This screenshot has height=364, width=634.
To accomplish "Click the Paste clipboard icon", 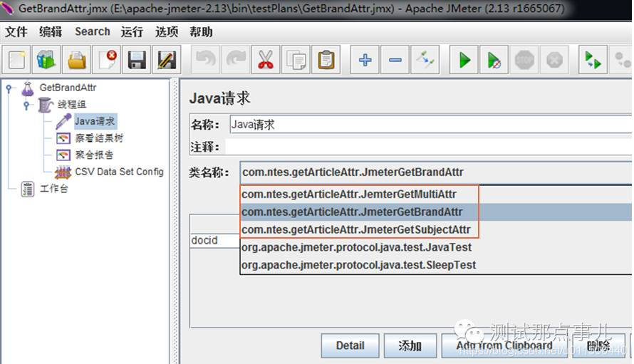I will click(326, 60).
